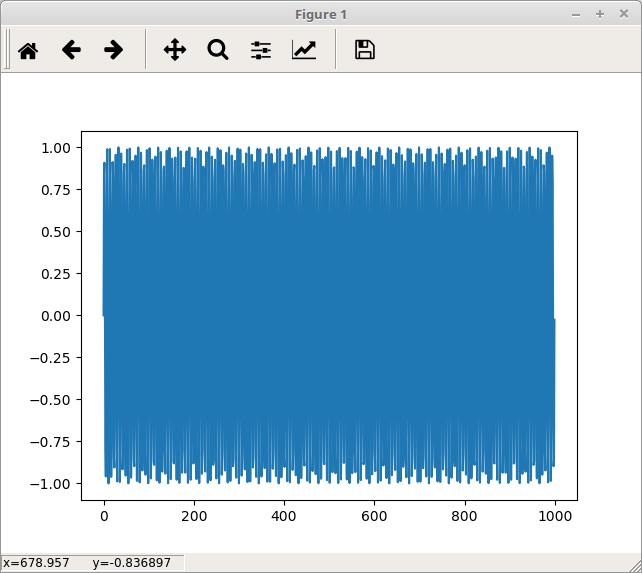
Task: Reset the plot to original view with Home
Action: point(28,50)
